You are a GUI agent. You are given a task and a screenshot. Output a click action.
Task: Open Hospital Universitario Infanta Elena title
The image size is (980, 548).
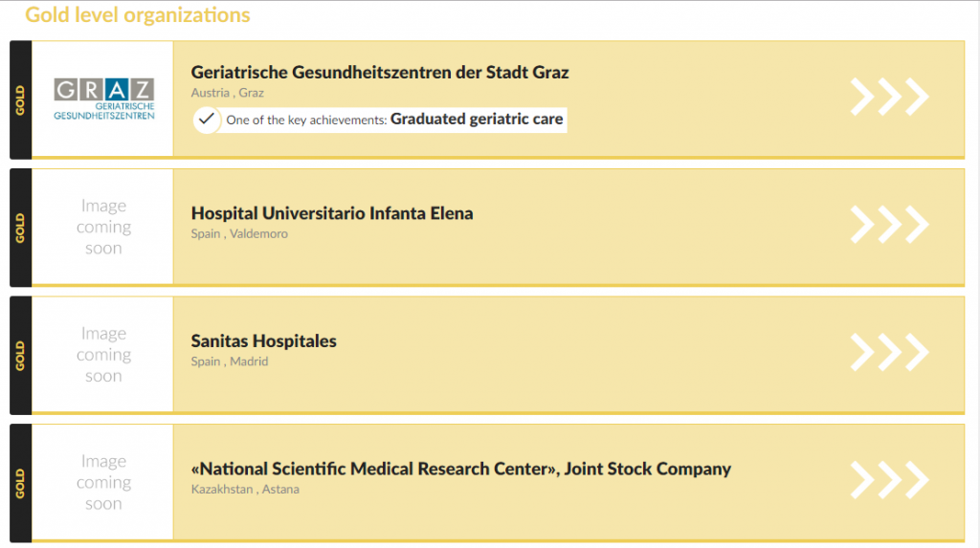point(332,213)
